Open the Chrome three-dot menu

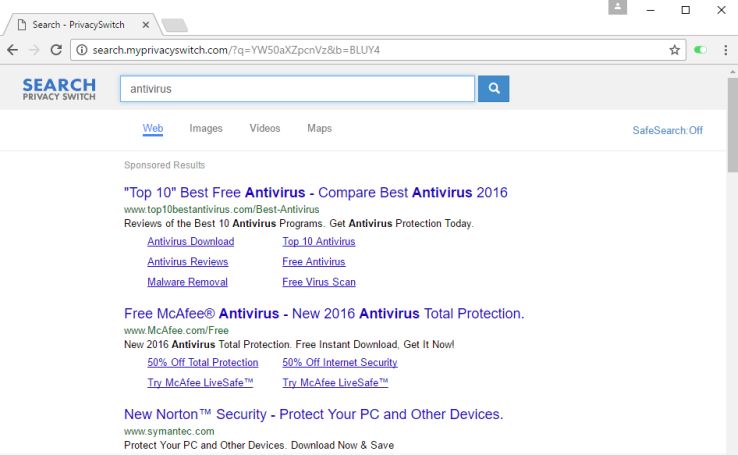pyautogui.click(x=725, y=49)
